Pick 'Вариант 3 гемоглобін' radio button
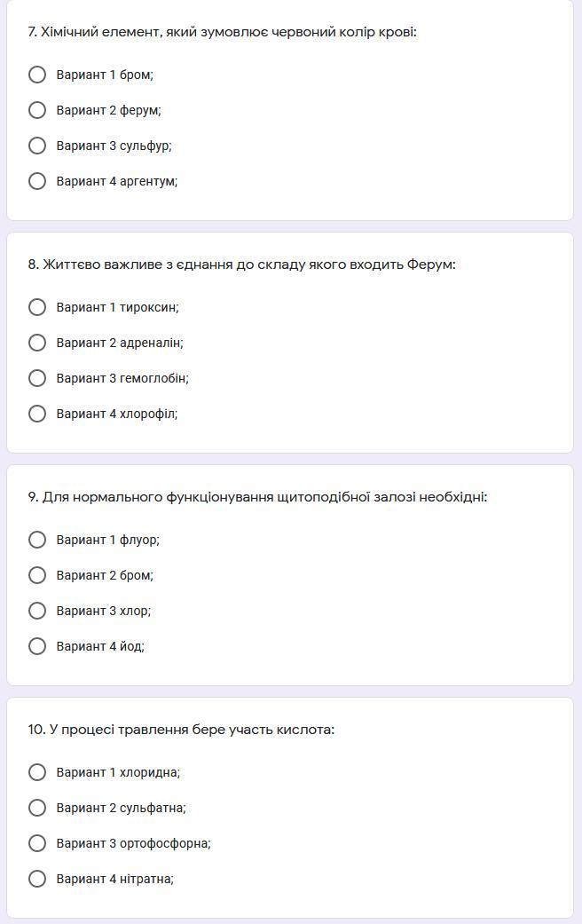This screenshot has width=582, height=924. (37, 378)
